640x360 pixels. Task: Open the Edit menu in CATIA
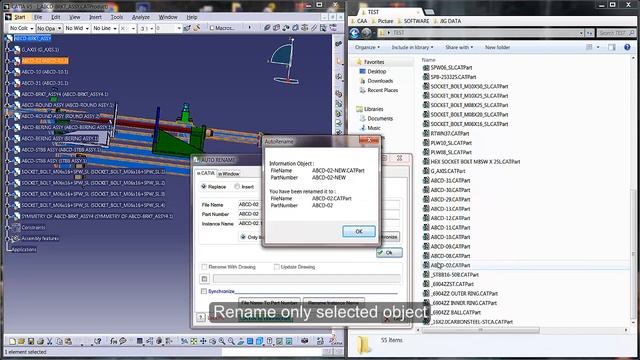click(x=56, y=17)
